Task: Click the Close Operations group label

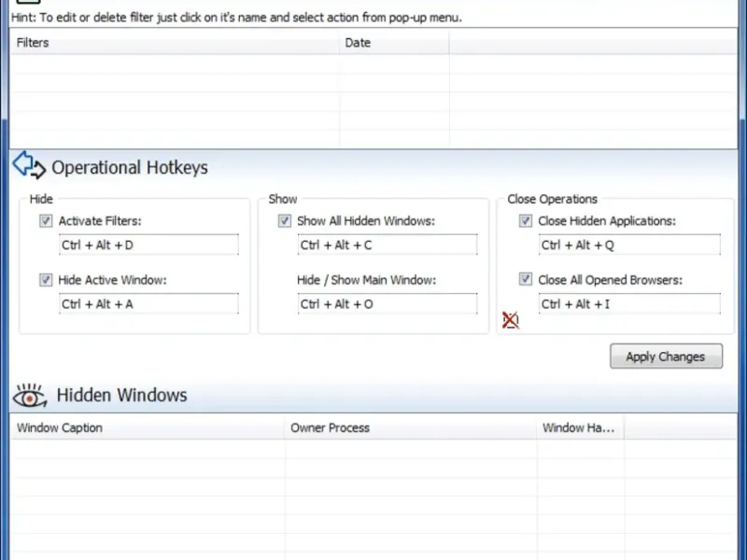Action: point(552,199)
